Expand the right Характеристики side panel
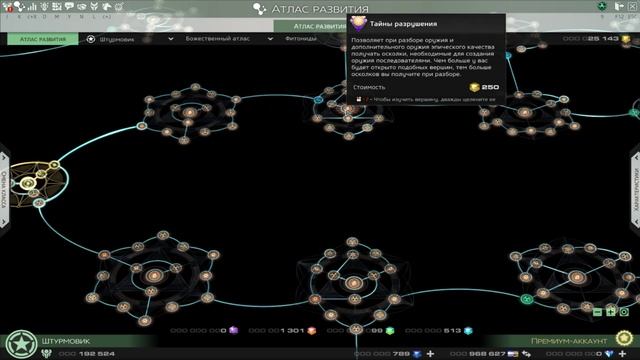This screenshot has height=360, width=640. (636, 190)
